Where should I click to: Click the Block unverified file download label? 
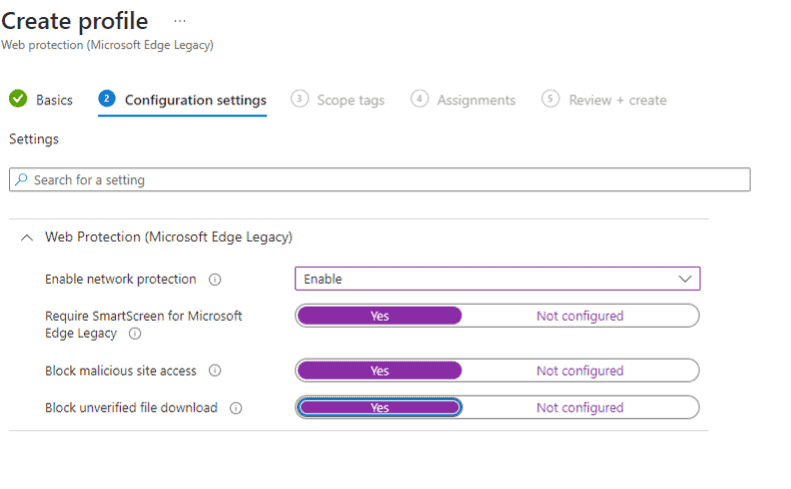131,408
